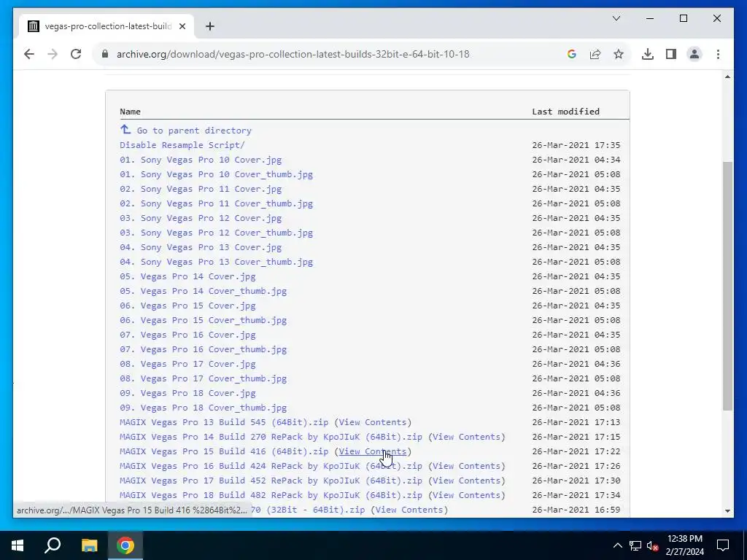Screen dimensions: 747x560
Task: View Contents of Vegas Pro 16 Build 424
Action: point(466,466)
